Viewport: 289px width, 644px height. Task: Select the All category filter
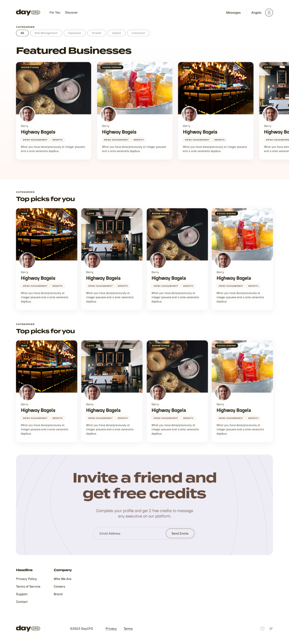[x=22, y=33]
